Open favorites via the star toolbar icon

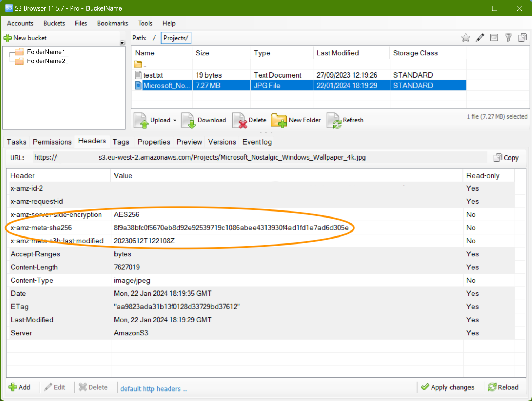pyautogui.click(x=466, y=38)
